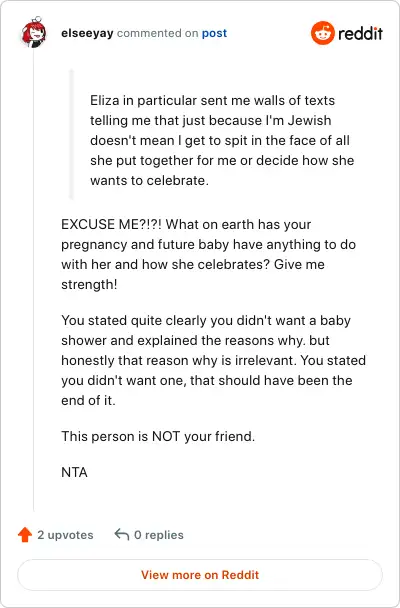
Task: Click the reddit wordmark text logo
Action: (x=360, y=34)
